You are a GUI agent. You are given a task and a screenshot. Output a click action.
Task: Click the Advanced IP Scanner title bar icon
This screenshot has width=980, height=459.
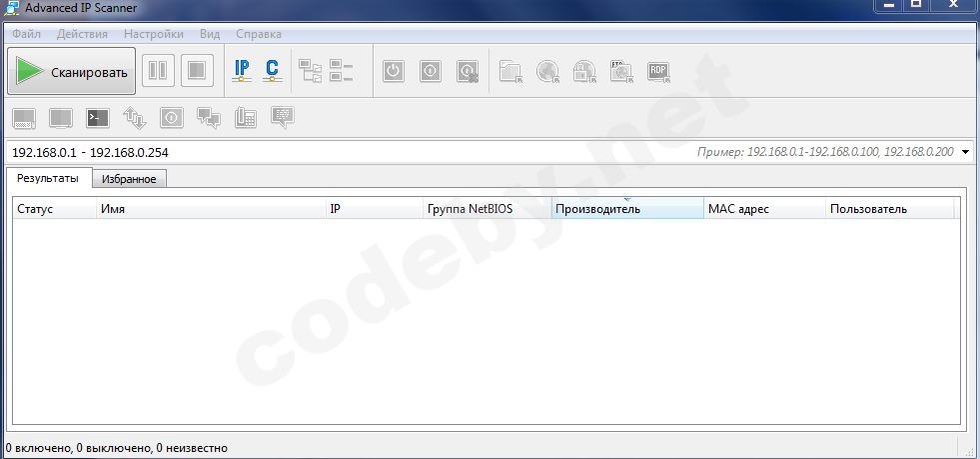pos(11,8)
